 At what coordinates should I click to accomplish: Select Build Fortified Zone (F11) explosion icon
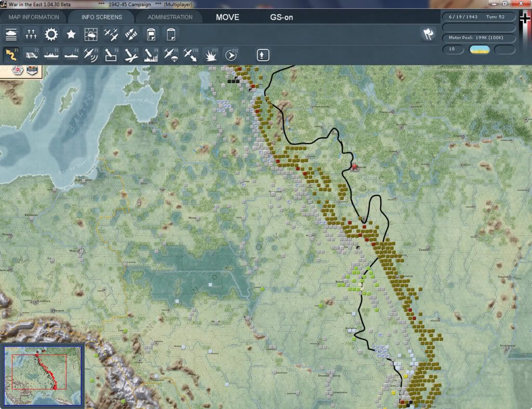211,55
